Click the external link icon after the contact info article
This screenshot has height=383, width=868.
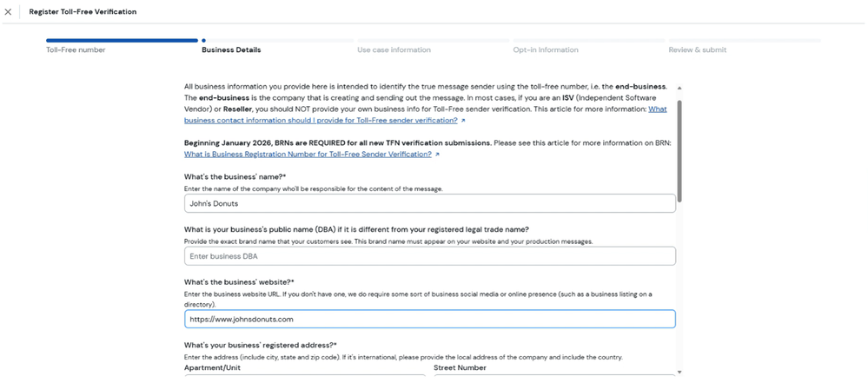pos(463,121)
